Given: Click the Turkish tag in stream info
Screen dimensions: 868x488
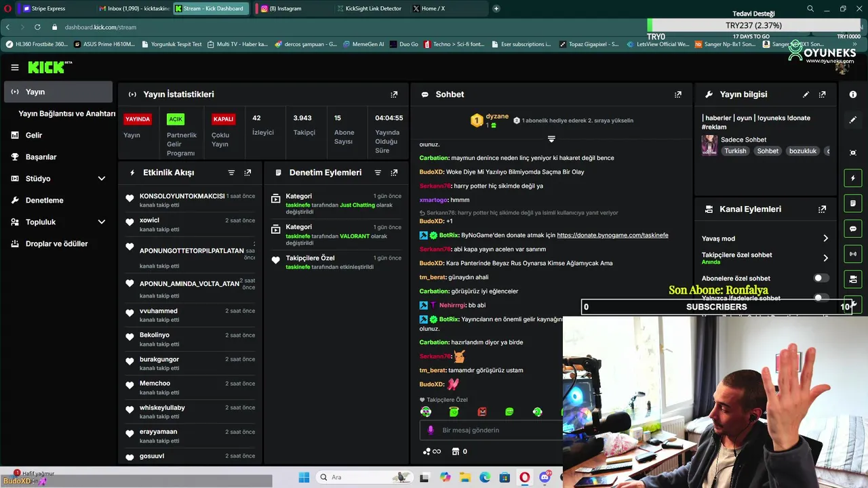Looking at the screenshot, I should [735, 151].
